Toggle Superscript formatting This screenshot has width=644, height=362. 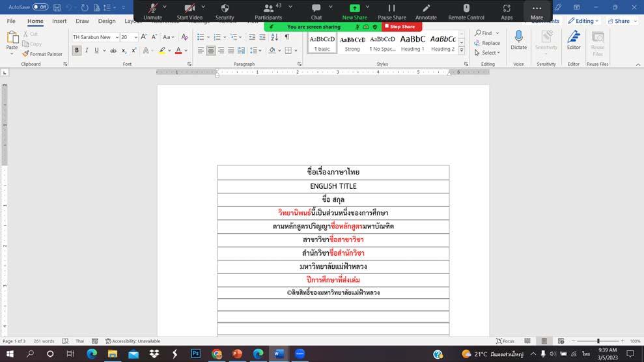pyautogui.click(x=133, y=51)
